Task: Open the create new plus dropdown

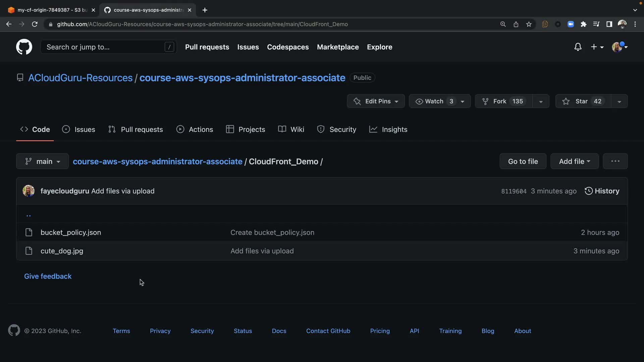Action: [597, 47]
